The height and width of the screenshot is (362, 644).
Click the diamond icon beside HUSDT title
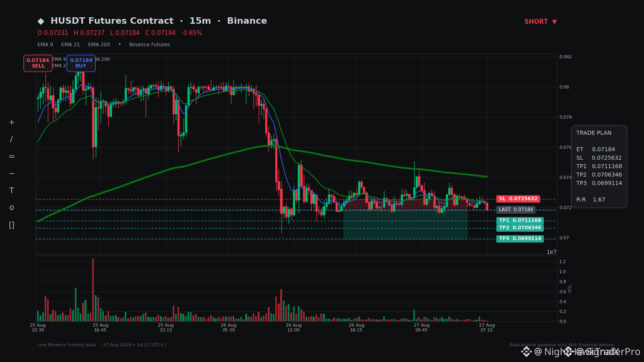(x=41, y=21)
